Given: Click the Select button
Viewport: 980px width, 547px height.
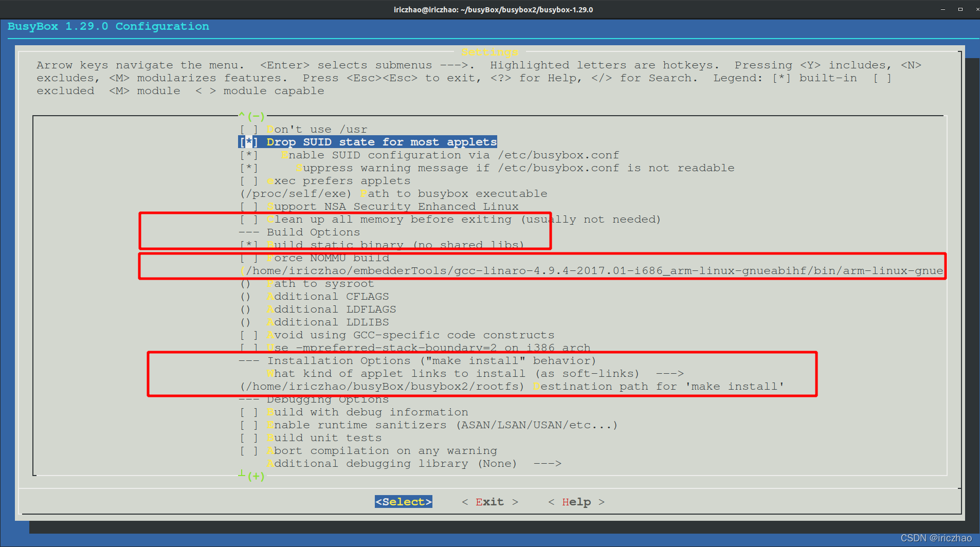Looking at the screenshot, I should point(404,502).
